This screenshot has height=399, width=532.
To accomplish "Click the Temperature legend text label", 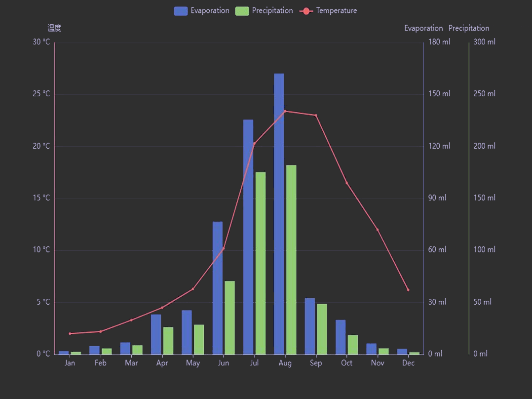I will pyautogui.click(x=336, y=11).
